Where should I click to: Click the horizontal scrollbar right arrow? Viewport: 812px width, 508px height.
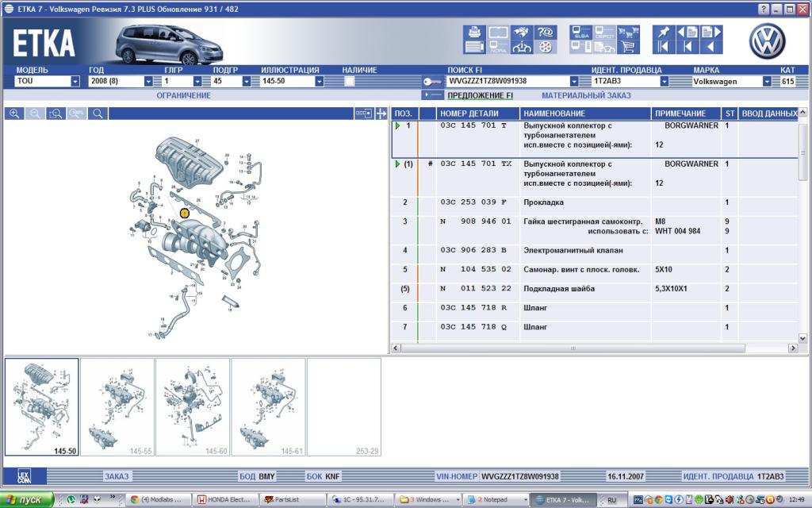793,348
